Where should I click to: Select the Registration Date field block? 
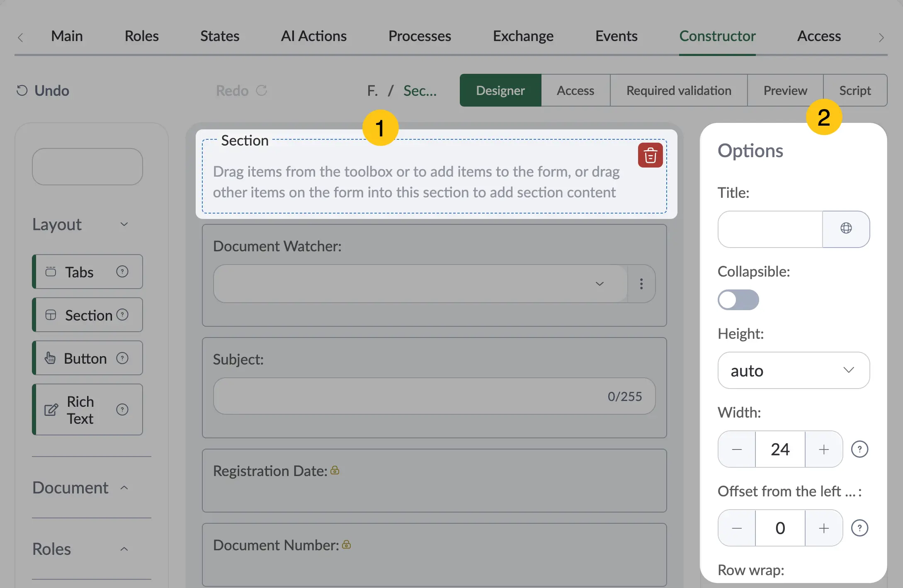434,481
